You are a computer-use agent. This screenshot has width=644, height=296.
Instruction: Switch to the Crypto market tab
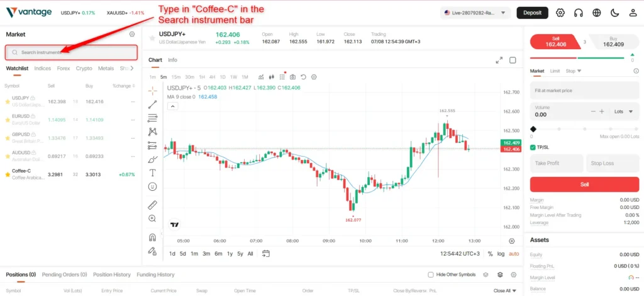(x=84, y=68)
